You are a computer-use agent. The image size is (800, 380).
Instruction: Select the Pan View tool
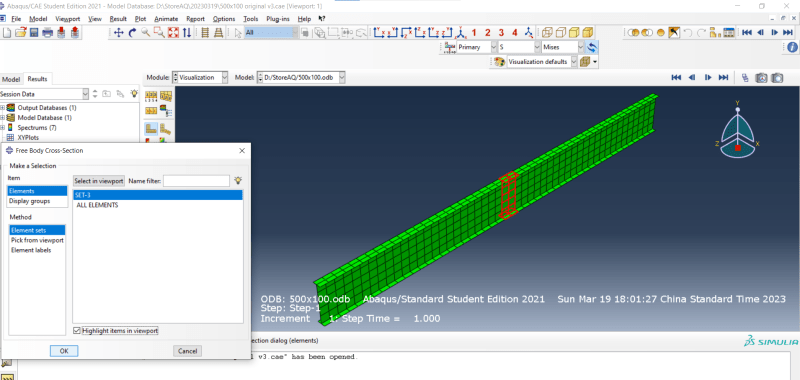pyautogui.click(x=118, y=33)
